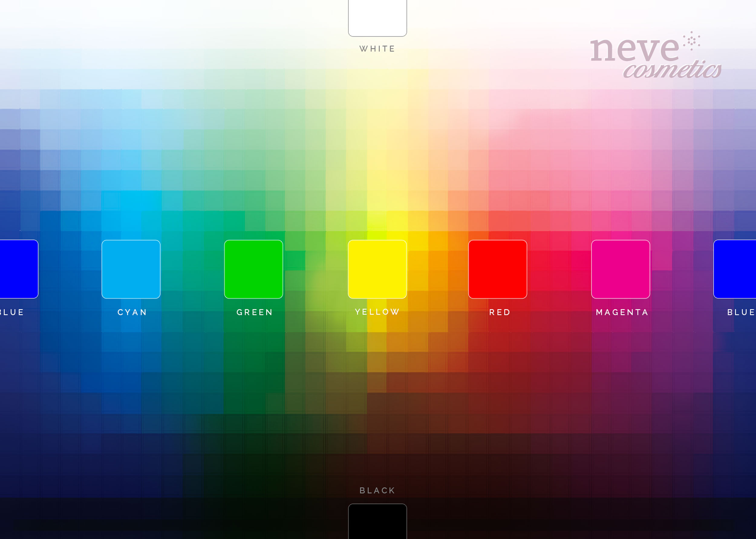The image size is (756, 539).
Task: Click the cyan color square
Action: point(131,269)
